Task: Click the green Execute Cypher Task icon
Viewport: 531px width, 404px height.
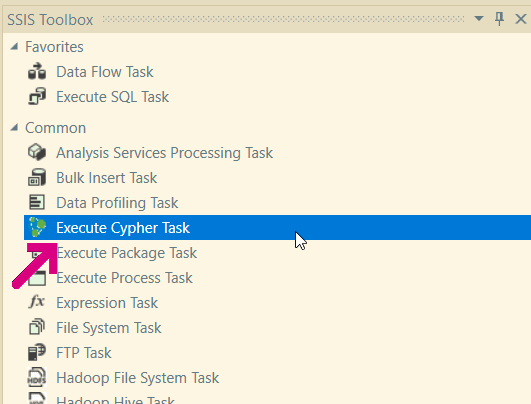Action: point(37,227)
